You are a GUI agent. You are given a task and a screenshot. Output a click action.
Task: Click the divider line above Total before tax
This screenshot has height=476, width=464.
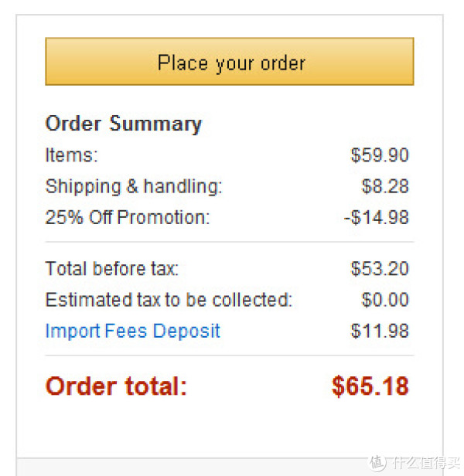click(230, 243)
